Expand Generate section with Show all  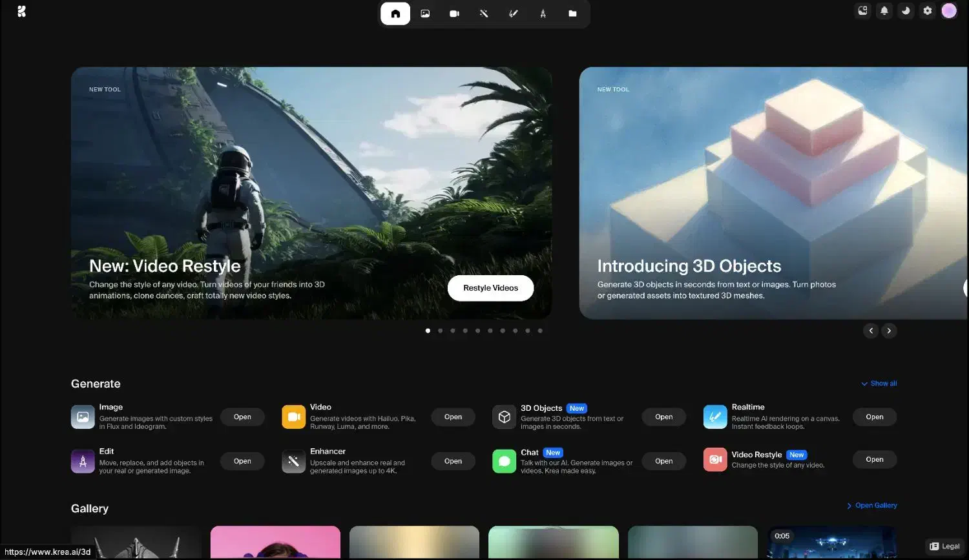879,384
